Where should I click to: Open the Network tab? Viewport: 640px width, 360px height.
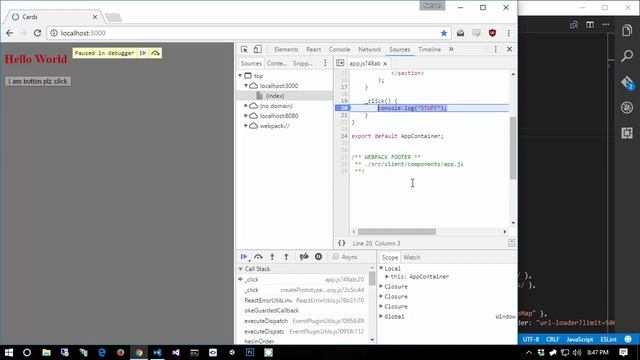369,49
